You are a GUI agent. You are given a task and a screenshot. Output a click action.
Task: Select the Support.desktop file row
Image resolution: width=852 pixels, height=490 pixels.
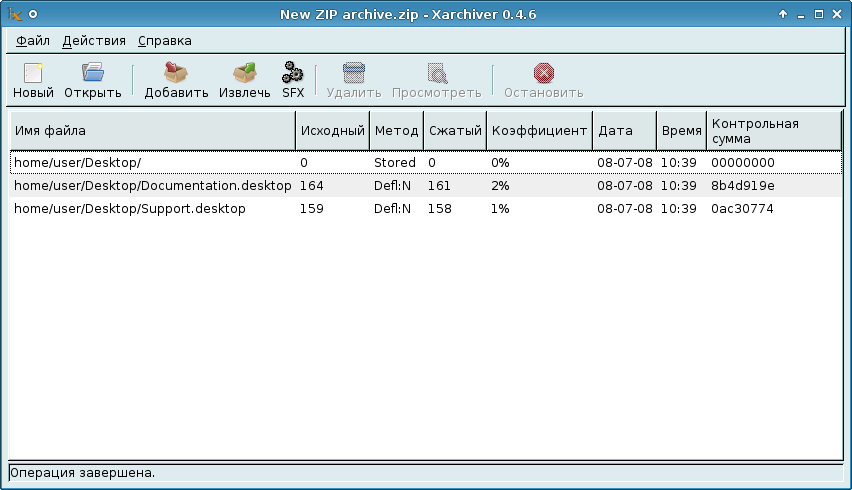(x=130, y=209)
